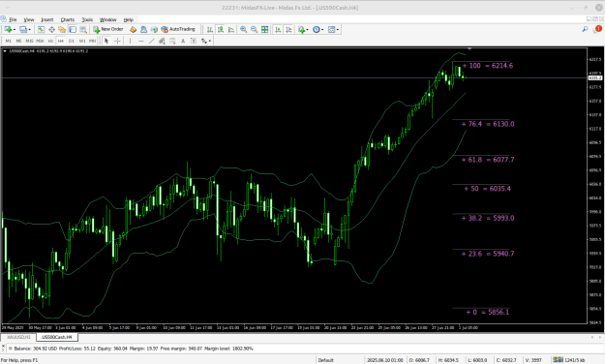
Task: Show the Market Watch panel
Action: (41, 29)
